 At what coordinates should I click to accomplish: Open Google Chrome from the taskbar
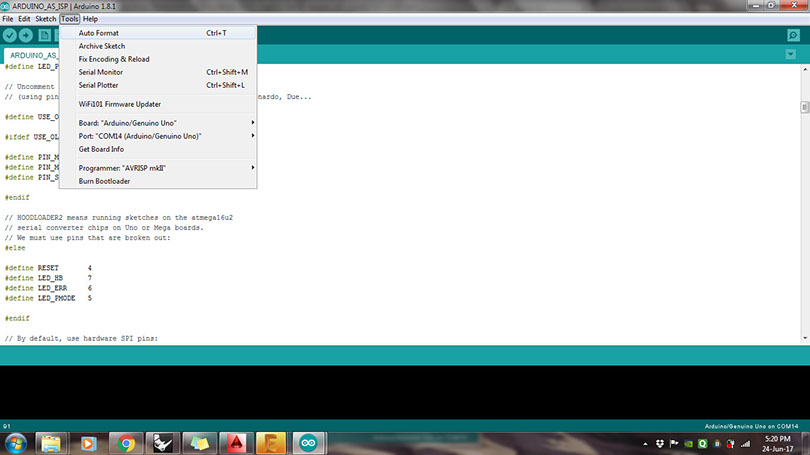pyautogui.click(x=126, y=444)
